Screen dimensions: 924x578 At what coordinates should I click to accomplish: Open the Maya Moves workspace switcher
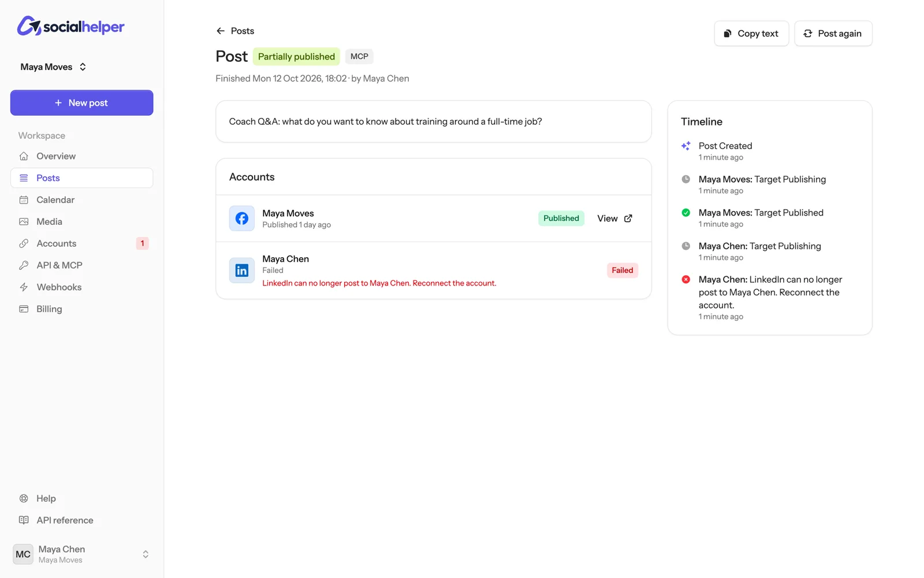53,67
